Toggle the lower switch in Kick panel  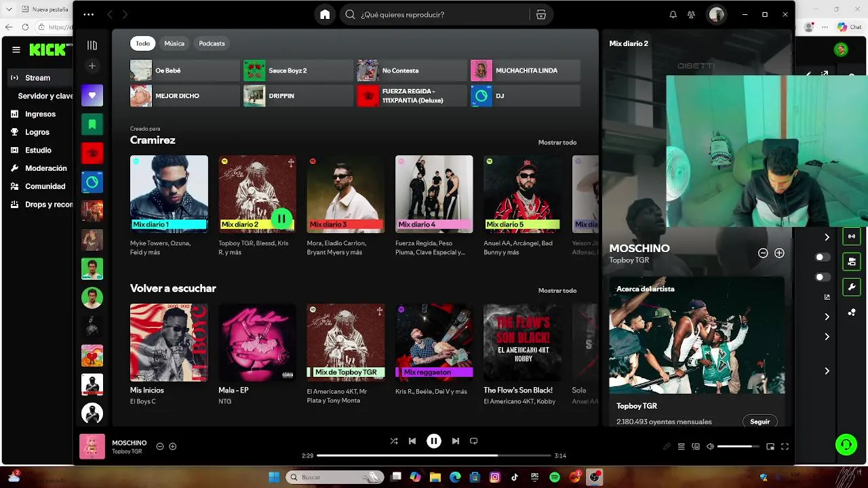(822, 277)
